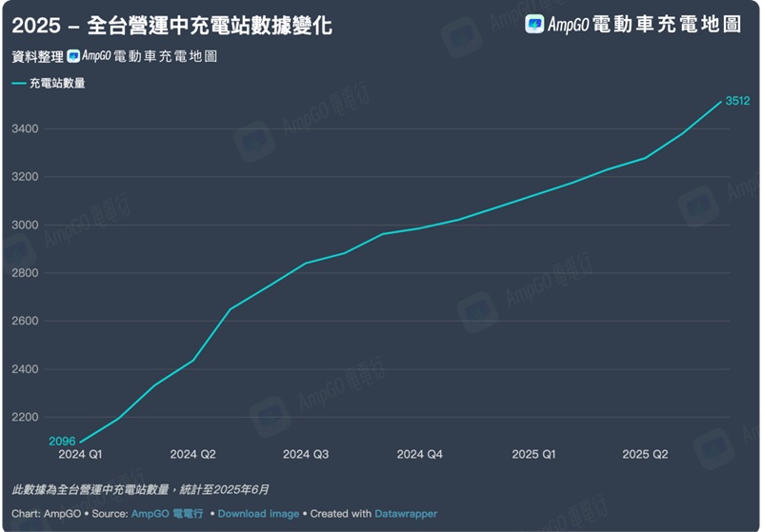Select the 2024 Q1 axis label
762x532 pixels.
(x=80, y=455)
